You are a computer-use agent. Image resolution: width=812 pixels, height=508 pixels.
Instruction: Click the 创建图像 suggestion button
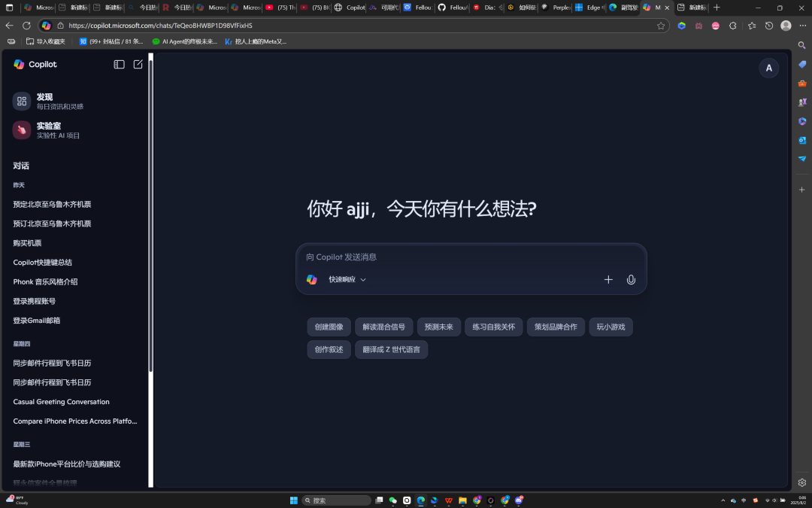pos(329,327)
